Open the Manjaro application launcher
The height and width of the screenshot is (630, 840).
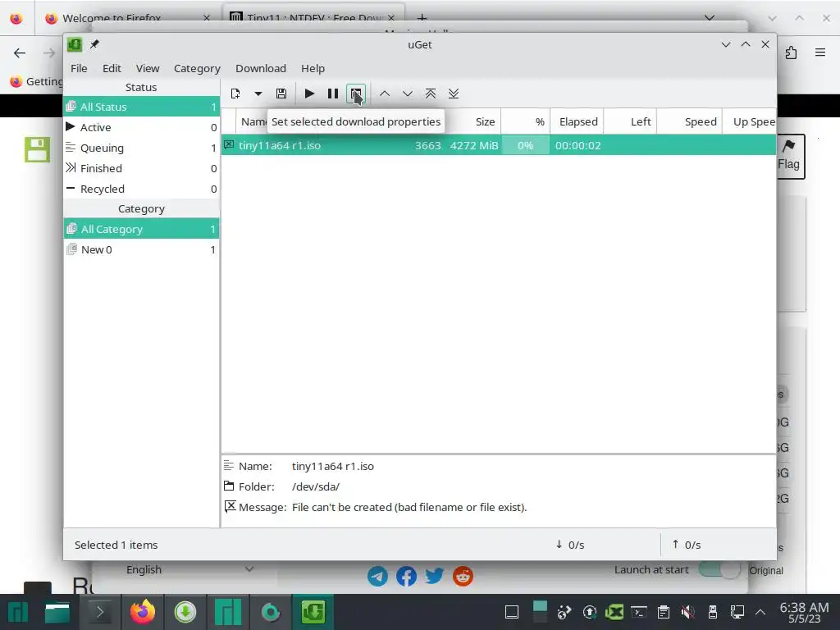[17, 612]
